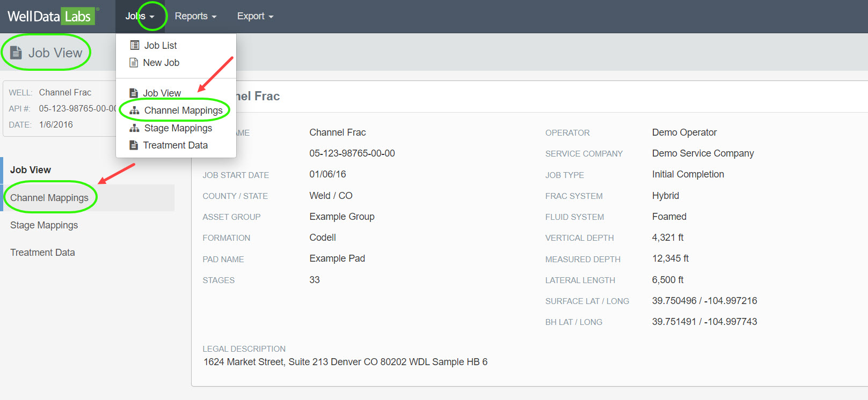Click the FRAC SYSTEM field label

574,196
